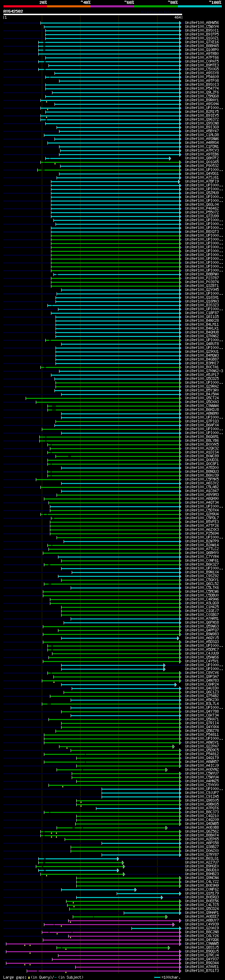The height and width of the screenshot is (980, 225).
Task: Open the UniRef100_Q8SSJ5 hit
Action: pos(202,948)
